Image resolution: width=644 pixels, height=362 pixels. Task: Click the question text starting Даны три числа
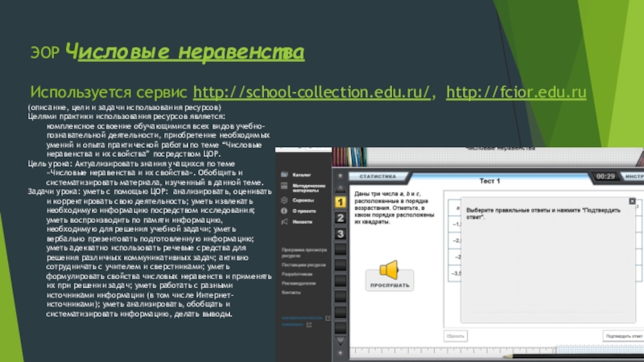click(394, 208)
